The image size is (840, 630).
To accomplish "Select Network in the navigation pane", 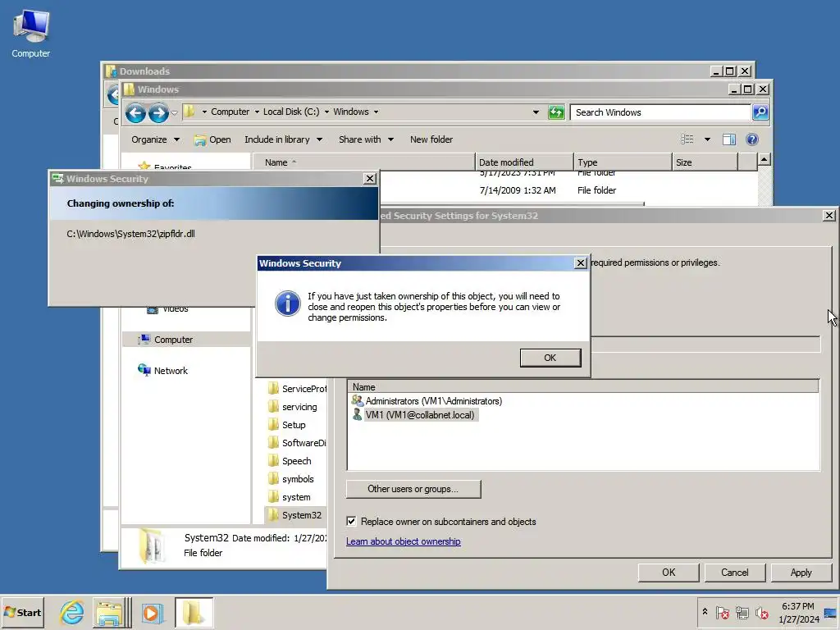I will (x=171, y=371).
